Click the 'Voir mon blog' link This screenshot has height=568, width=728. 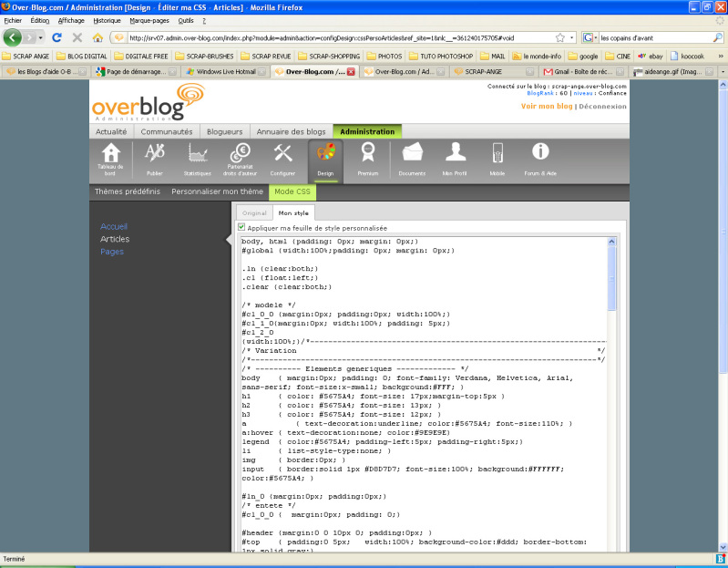(547, 106)
